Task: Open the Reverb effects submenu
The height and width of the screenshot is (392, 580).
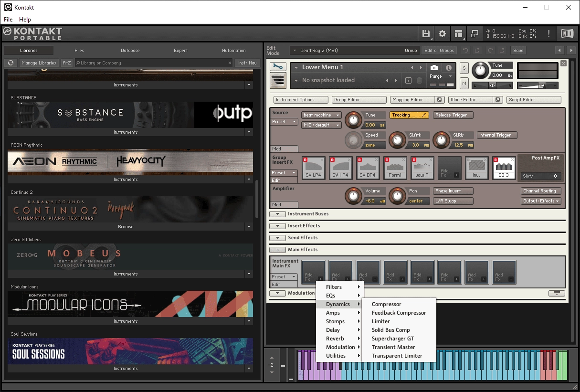Action: coord(340,339)
